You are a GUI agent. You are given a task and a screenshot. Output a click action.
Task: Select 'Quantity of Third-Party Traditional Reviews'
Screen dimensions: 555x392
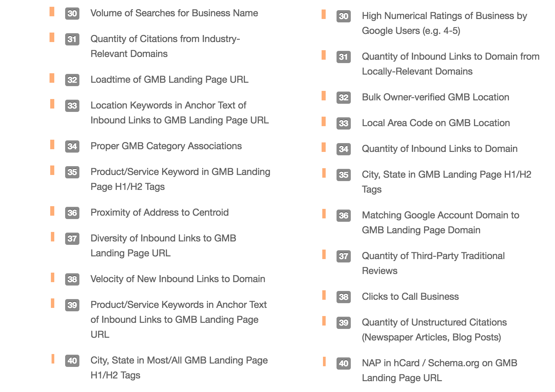pos(433,263)
